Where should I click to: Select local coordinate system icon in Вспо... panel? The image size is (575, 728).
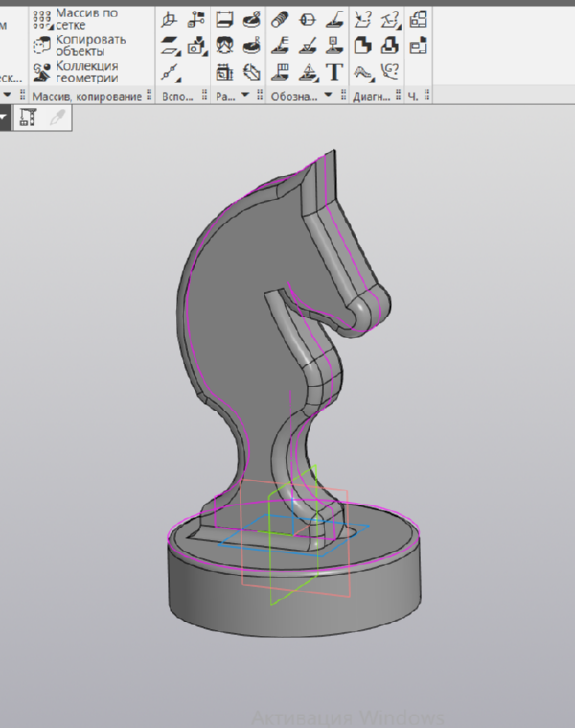(170, 19)
